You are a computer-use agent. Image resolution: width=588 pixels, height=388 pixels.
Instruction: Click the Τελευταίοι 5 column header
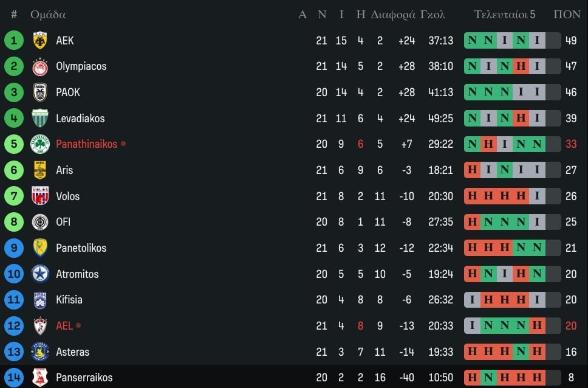(x=505, y=15)
